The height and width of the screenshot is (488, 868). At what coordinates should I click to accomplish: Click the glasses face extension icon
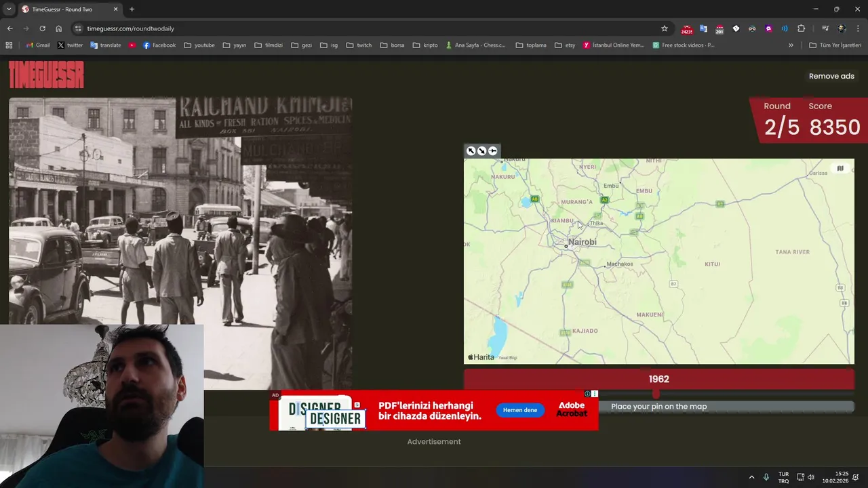pyautogui.click(x=752, y=28)
